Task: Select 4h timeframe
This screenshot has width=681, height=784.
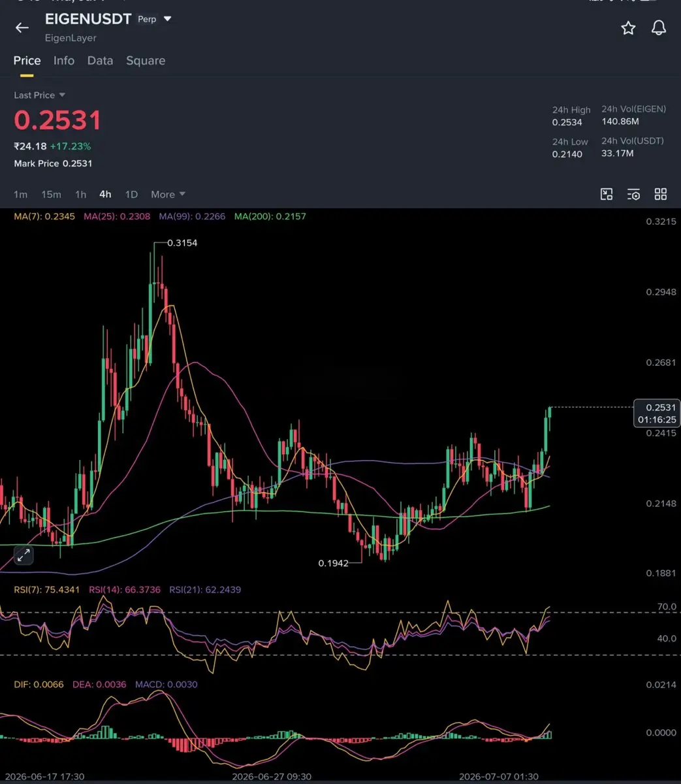Action: point(105,194)
